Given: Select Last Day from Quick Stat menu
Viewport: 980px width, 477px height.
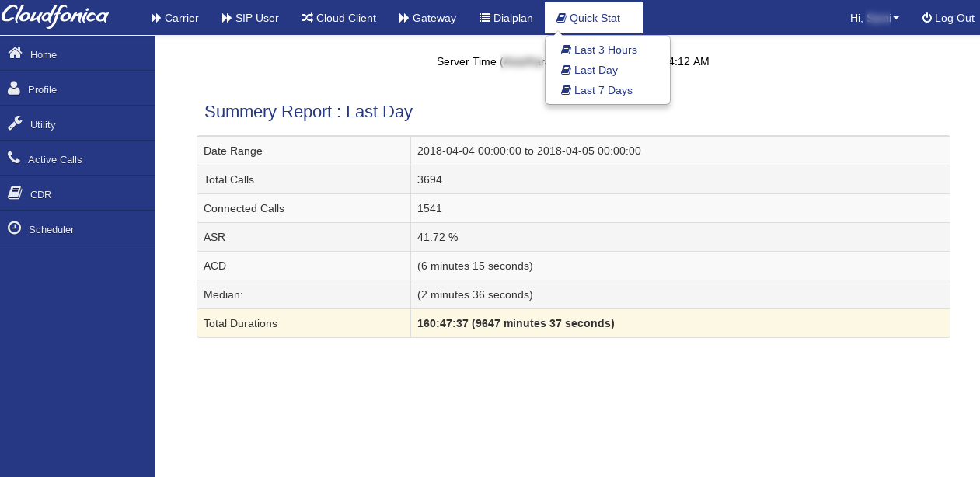Looking at the screenshot, I should 595,70.
